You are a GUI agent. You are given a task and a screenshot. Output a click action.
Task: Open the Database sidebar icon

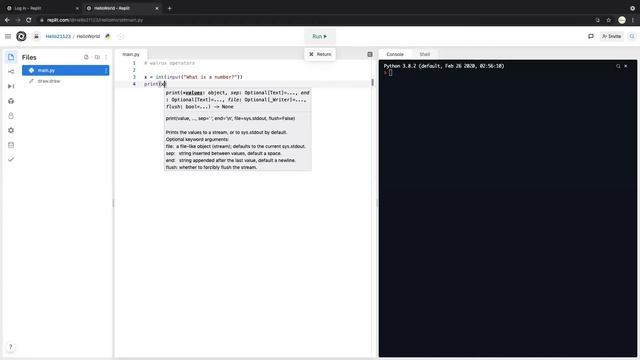tap(11, 145)
